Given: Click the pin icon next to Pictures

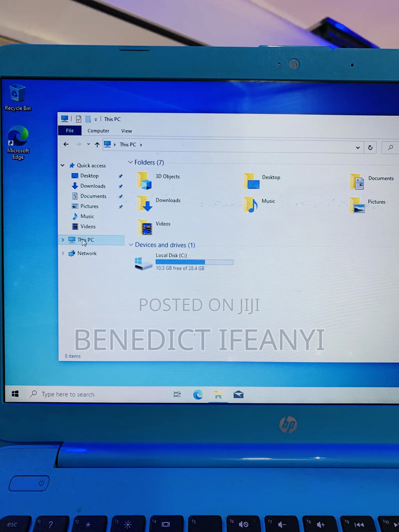Looking at the screenshot, I should pyautogui.click(x=120, y=206).
